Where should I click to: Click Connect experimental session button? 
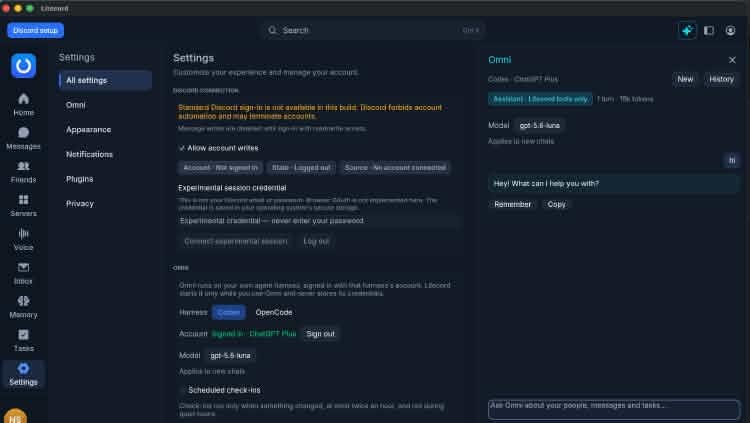click(236, 242)
